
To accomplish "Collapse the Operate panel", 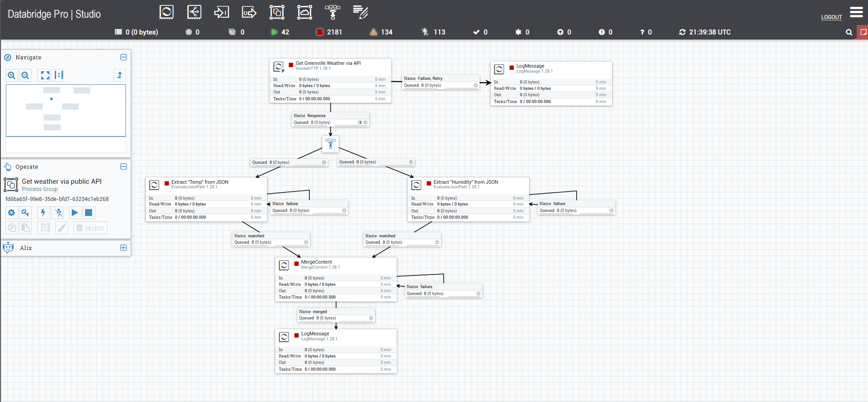I will click(x=123, y=167).
